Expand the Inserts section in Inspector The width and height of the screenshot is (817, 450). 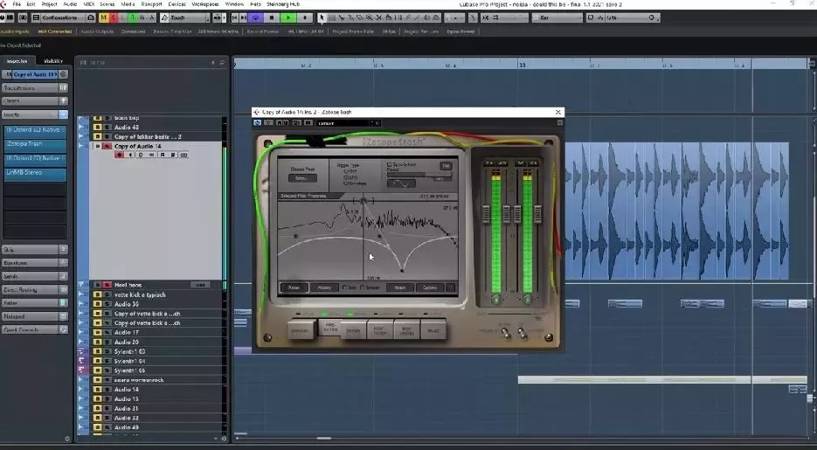click(30, 114)
